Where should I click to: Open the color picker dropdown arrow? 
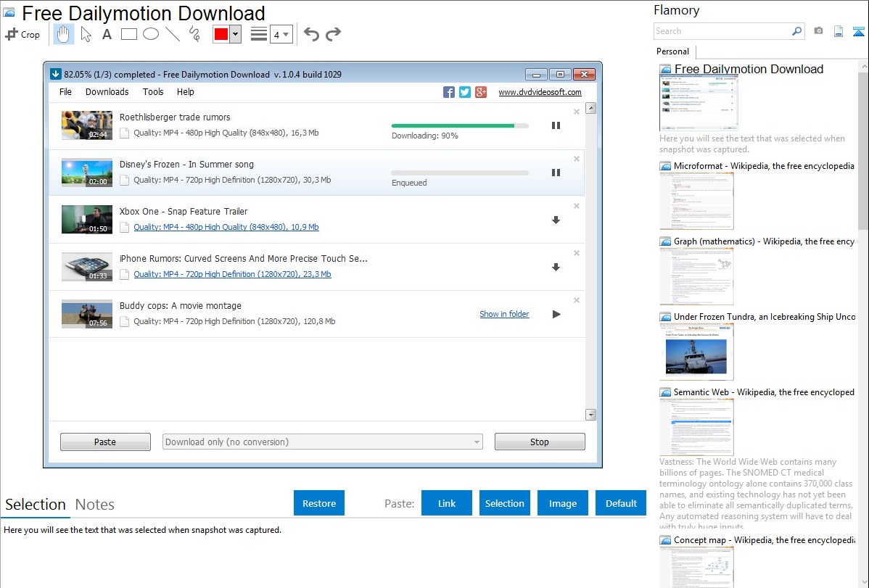[235, 34]
